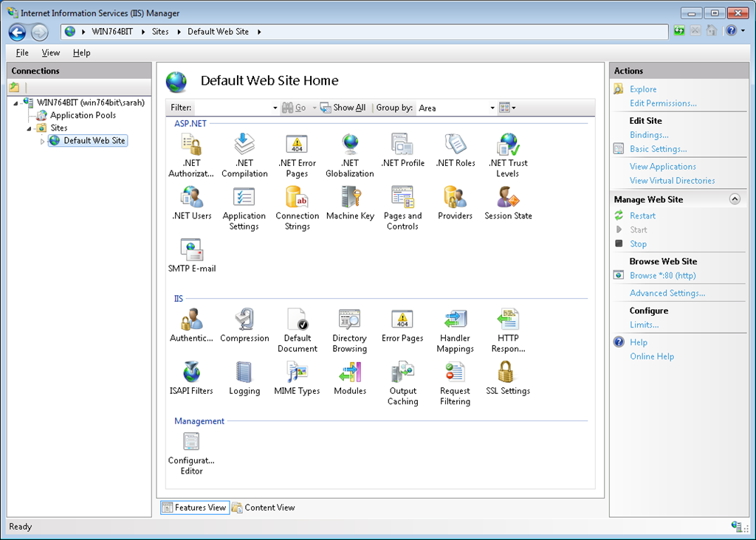Open the Output Caching feature
756x540 pixels.
(x=402, y=383)
